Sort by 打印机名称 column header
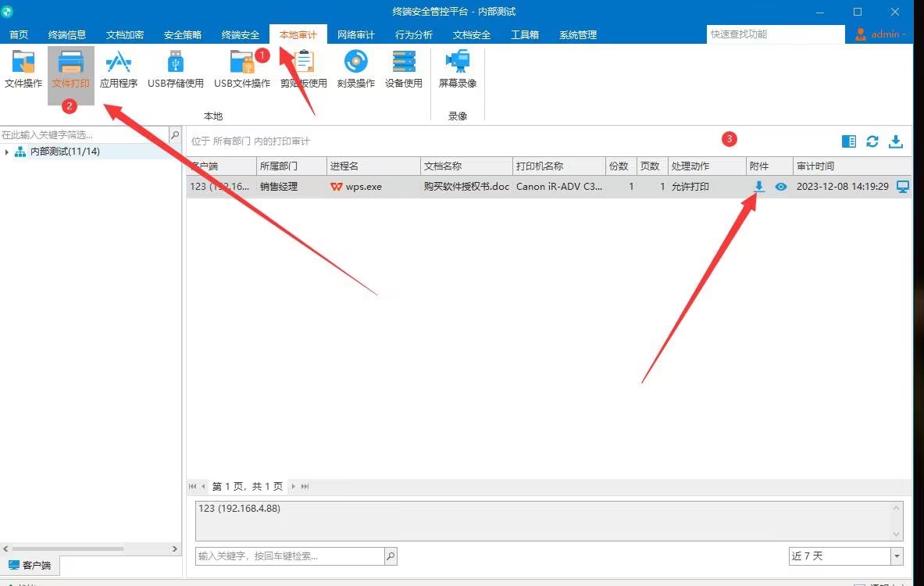Viewport: 924px width, 586px height. pyautogui.click(x=558, y=166)
